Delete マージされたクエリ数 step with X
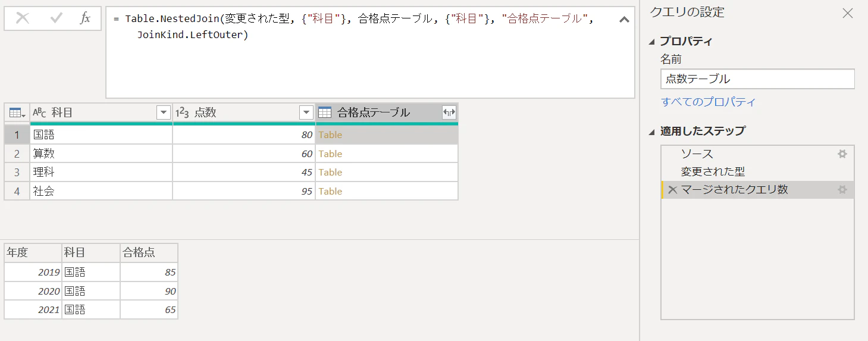Screen dimensions: 868x341 [x=672, y=190]
